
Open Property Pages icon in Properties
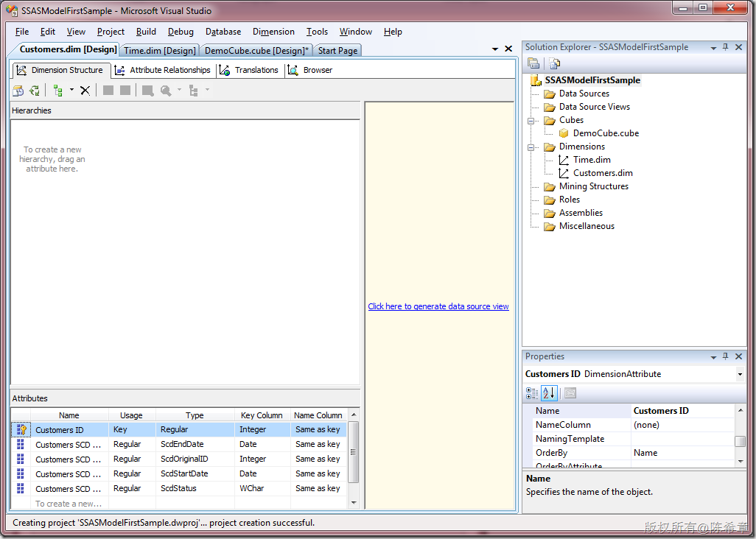(570, 393)
